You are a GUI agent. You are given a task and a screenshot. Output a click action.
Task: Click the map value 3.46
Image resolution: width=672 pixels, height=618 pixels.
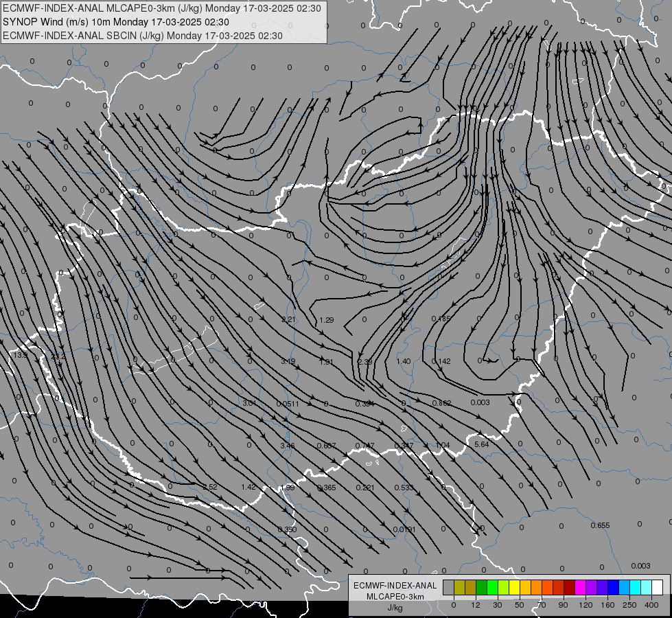pyautogui.click(x=287, y=446)
